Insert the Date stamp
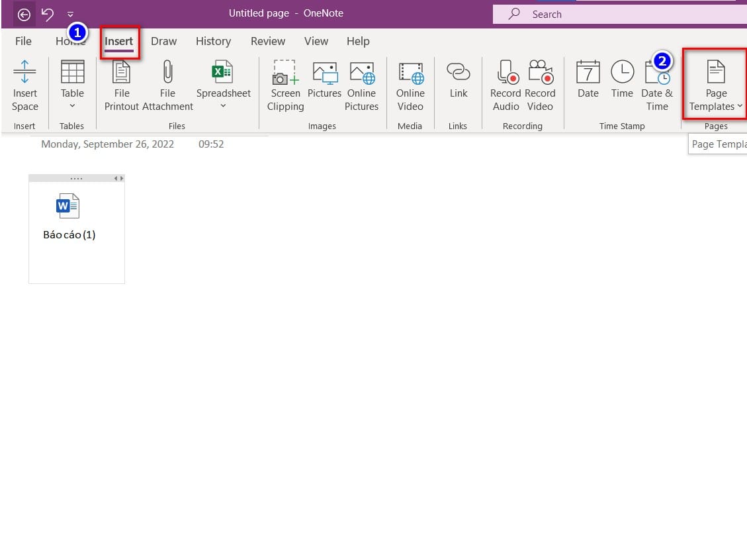747x560 pixels. tap(588, 73)
